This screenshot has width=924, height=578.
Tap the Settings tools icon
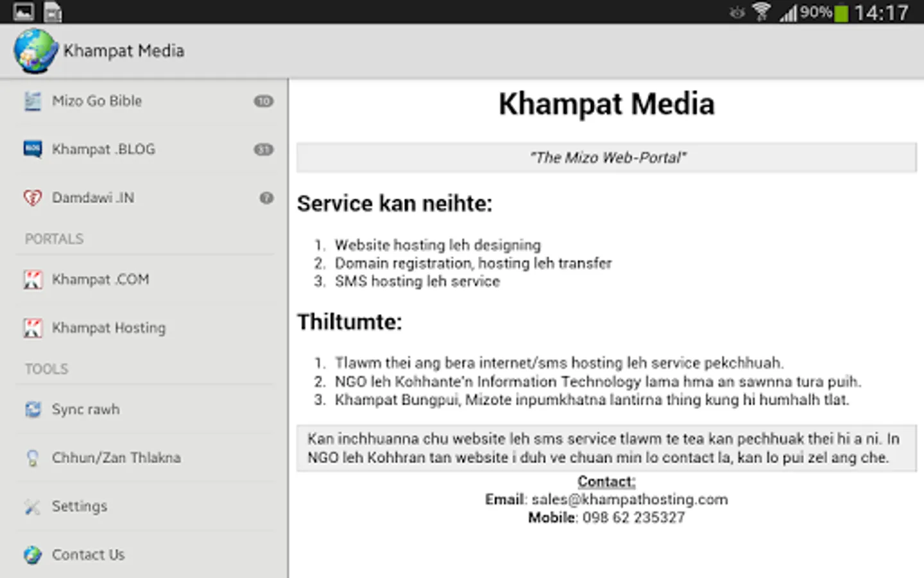pos(33,507)
